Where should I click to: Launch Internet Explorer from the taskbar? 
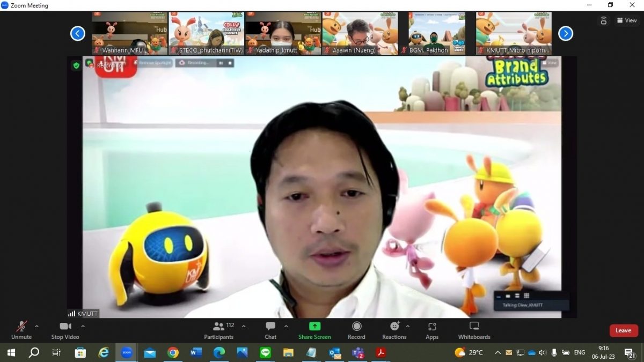coord(104,352)
